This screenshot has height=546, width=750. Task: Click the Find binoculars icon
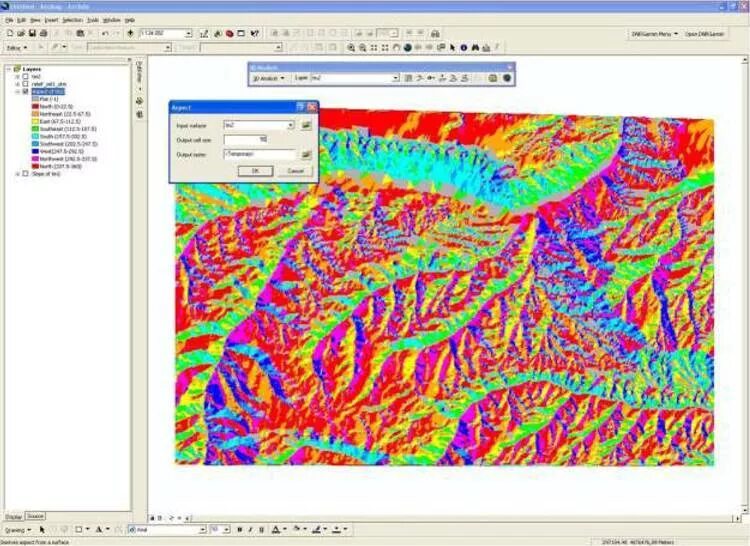click(x=475, y=48)
